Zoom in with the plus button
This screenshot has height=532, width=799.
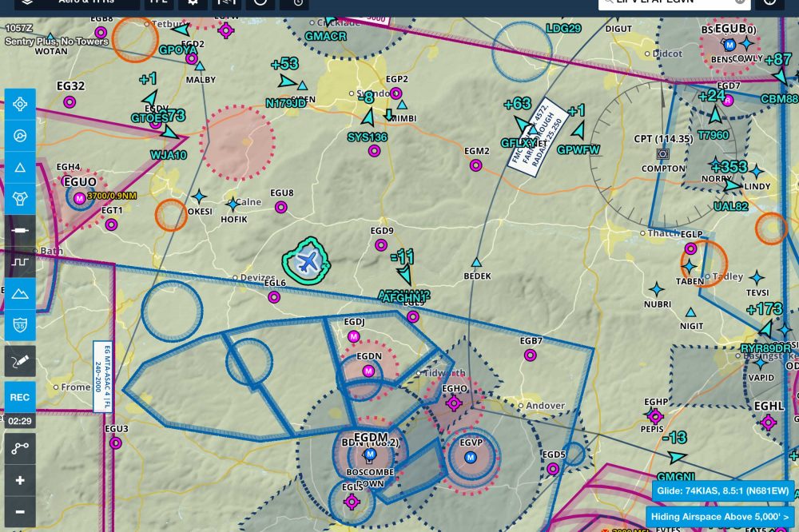20,480
